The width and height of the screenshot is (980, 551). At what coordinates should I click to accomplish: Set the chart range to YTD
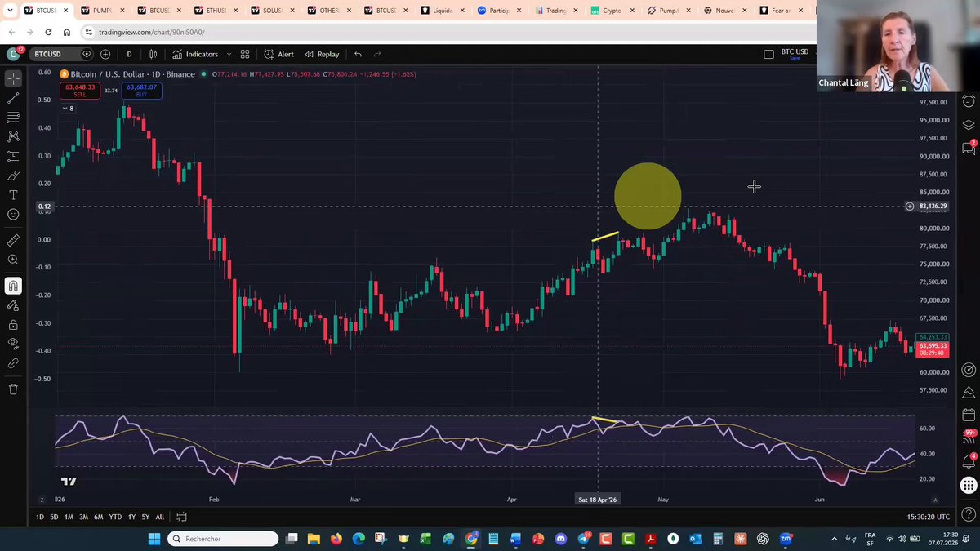click(115, 517)
